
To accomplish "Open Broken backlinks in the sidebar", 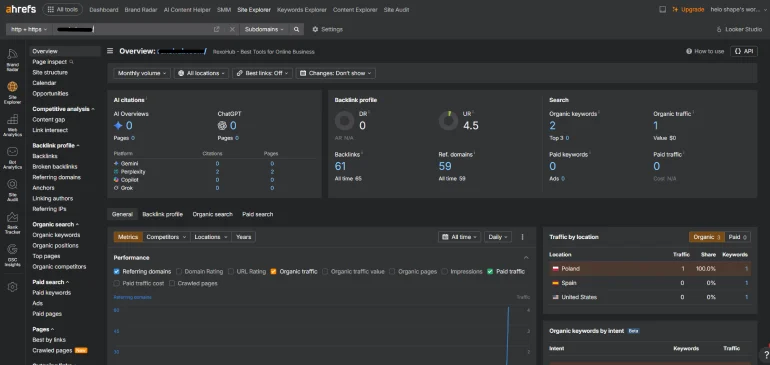I will click(x=55, y=167).
